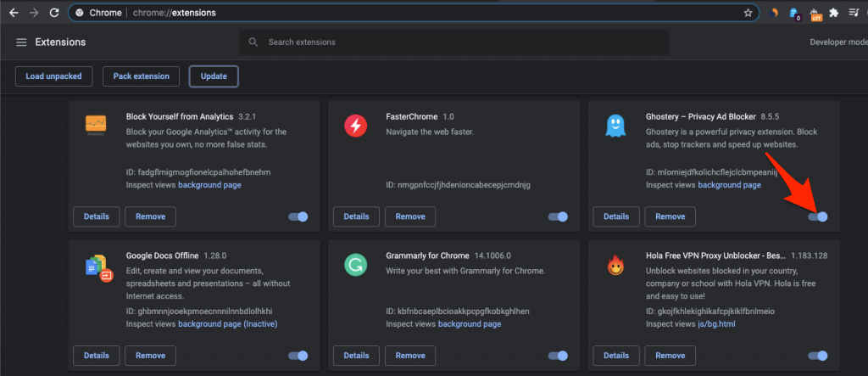Click Google Docs Offline version 1.28.0
This screenshot has width=868, height=376.
click(x=214, y=255)
